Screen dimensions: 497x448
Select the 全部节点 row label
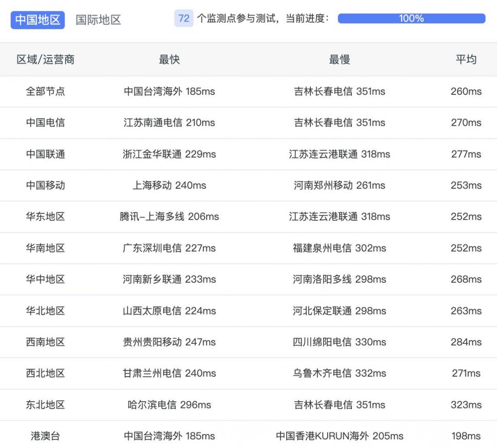46,91
